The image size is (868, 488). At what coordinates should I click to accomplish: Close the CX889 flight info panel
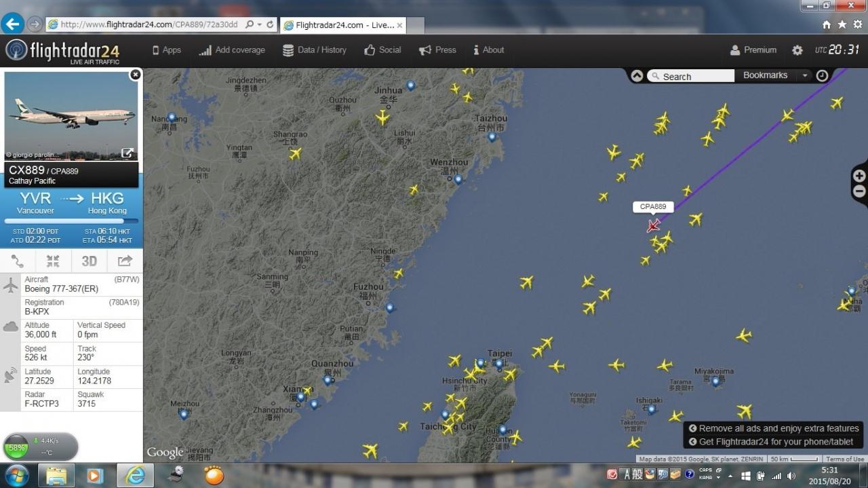pos(135,75)
